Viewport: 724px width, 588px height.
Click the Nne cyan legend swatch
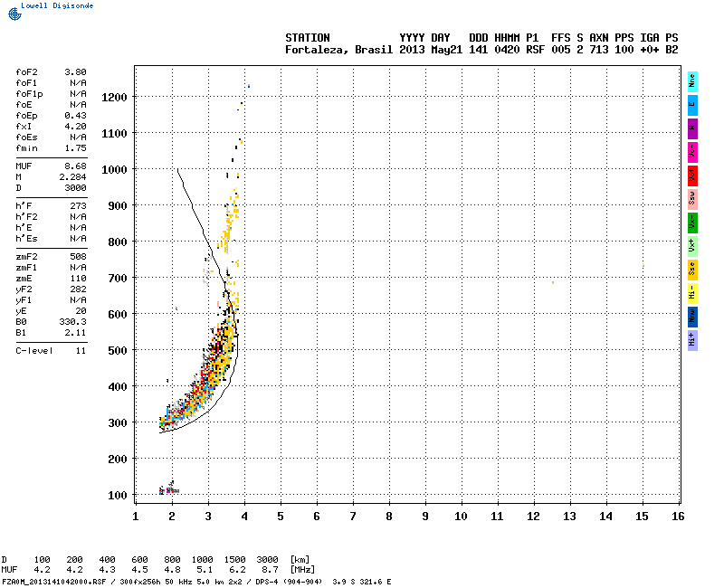coord(692,81)
